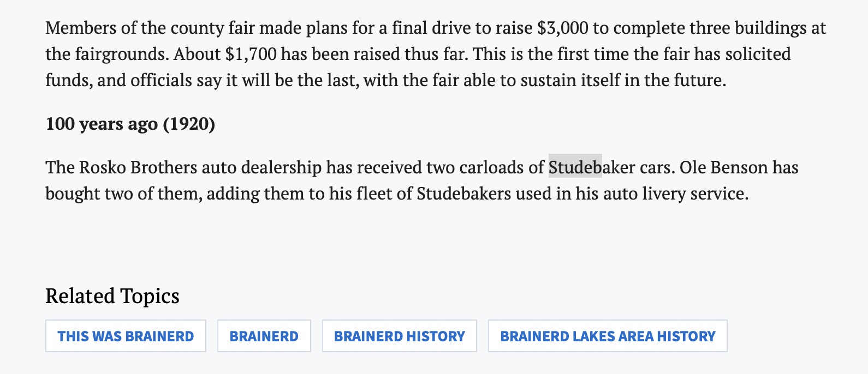Open the BRAINERD LAKES AREA HISTORY topic
Screen dimensions: 868x374
608,336
